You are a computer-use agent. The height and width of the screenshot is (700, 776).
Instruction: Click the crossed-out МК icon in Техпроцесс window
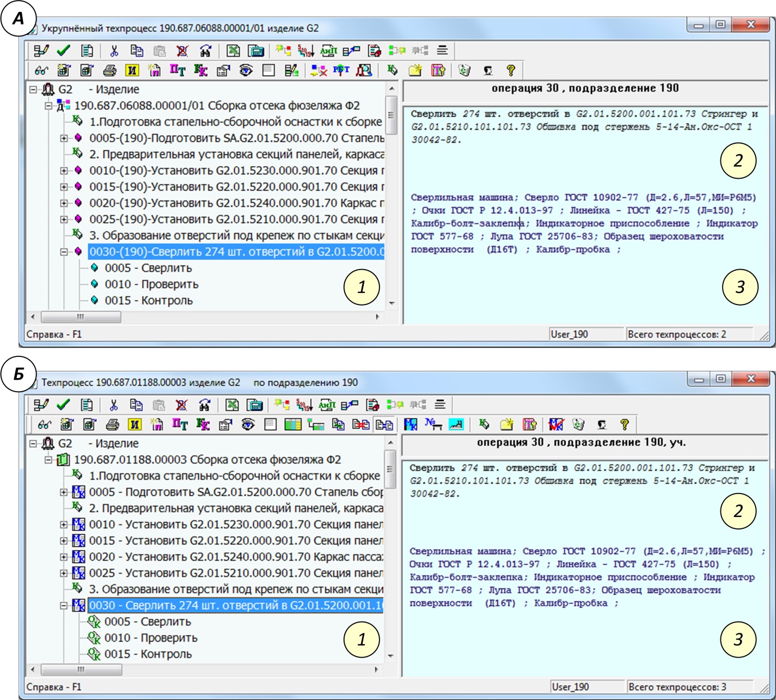[555, 424]
